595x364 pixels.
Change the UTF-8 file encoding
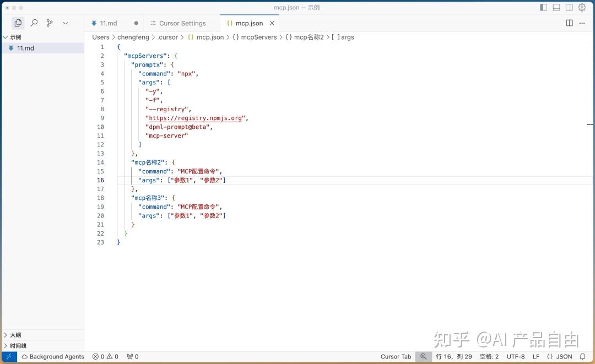pyautogui.click(x=516, y=356)
